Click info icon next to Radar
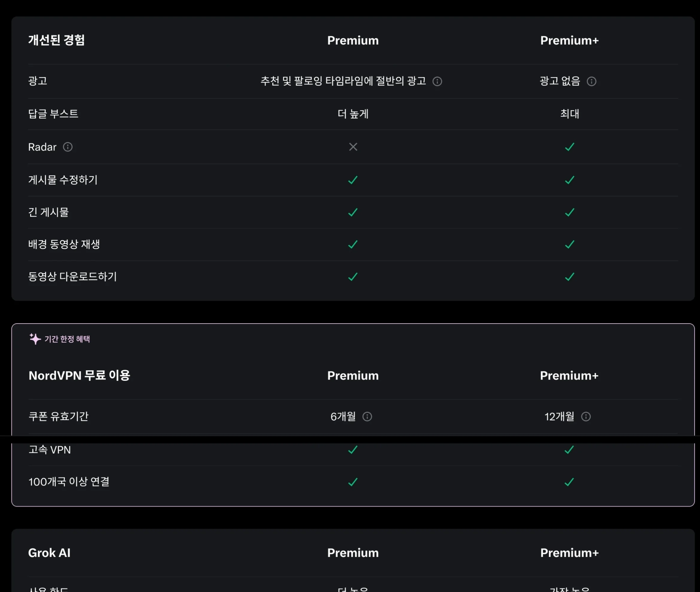This screenshot has height=592, width=700. coord(68,147)
